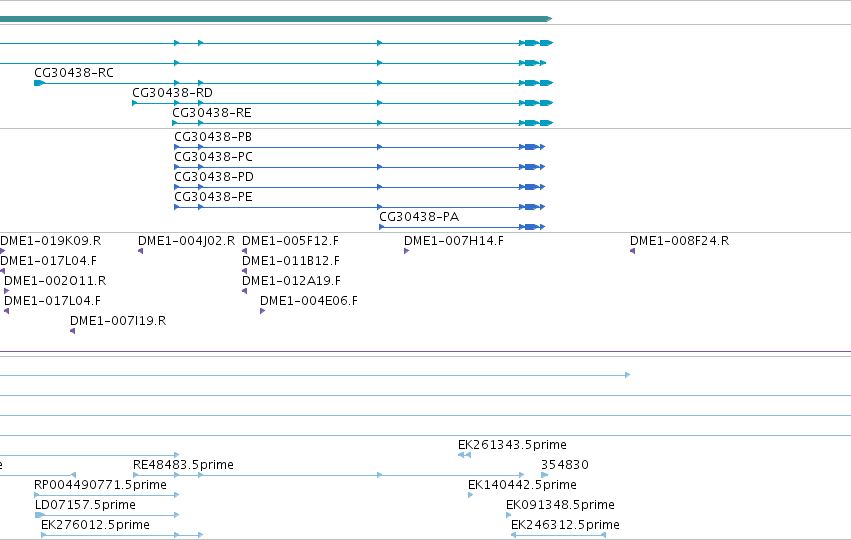
Task: Click the LD07157.5prime EST label
Action: click(x=85, y=505)
